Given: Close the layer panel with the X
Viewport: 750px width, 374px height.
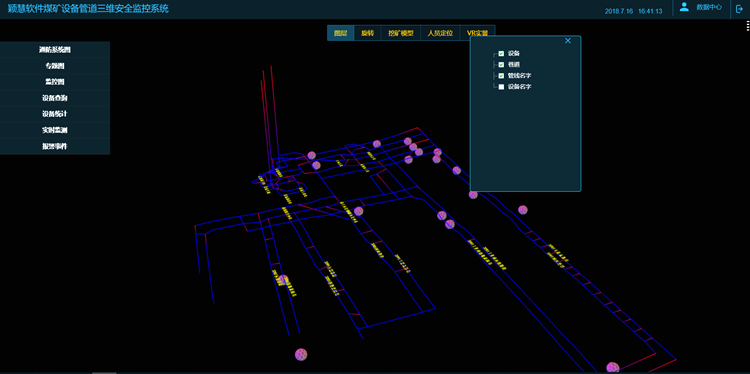Looking at the screenshot, I should 568,41.
